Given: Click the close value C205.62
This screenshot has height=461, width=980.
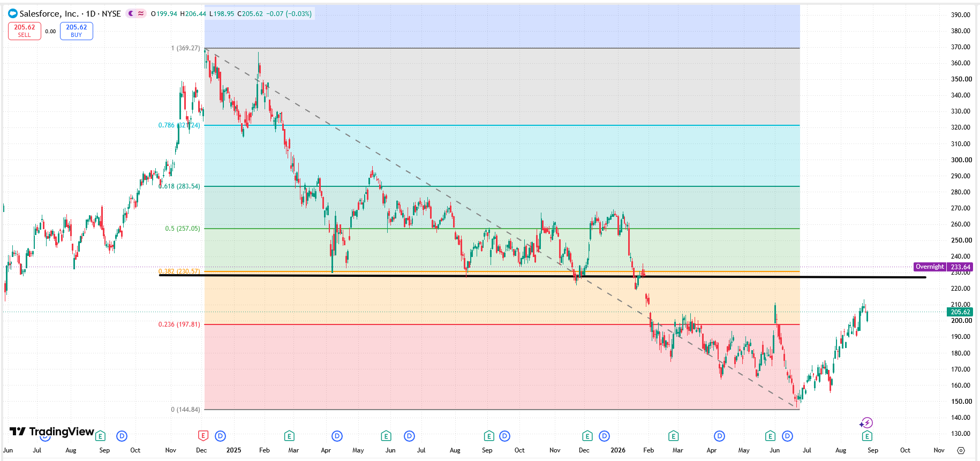Looking at the screenshot, I should (x=250, y=13).
